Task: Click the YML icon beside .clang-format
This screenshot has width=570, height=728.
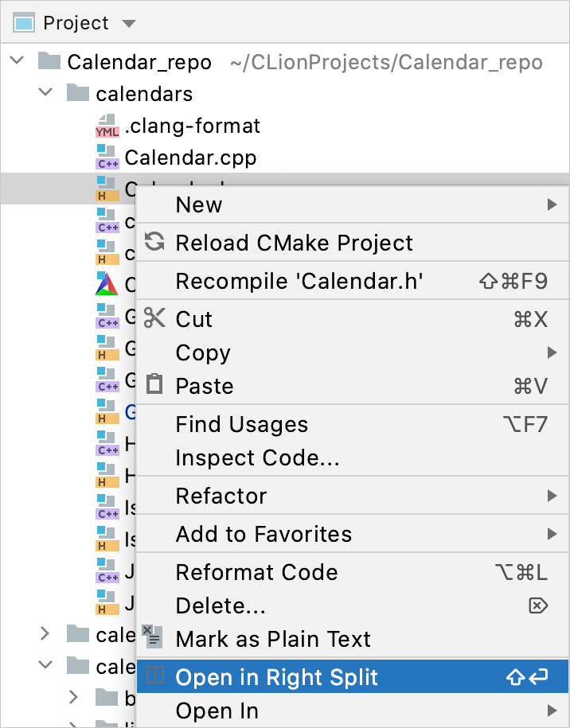Action: [107, 126]
